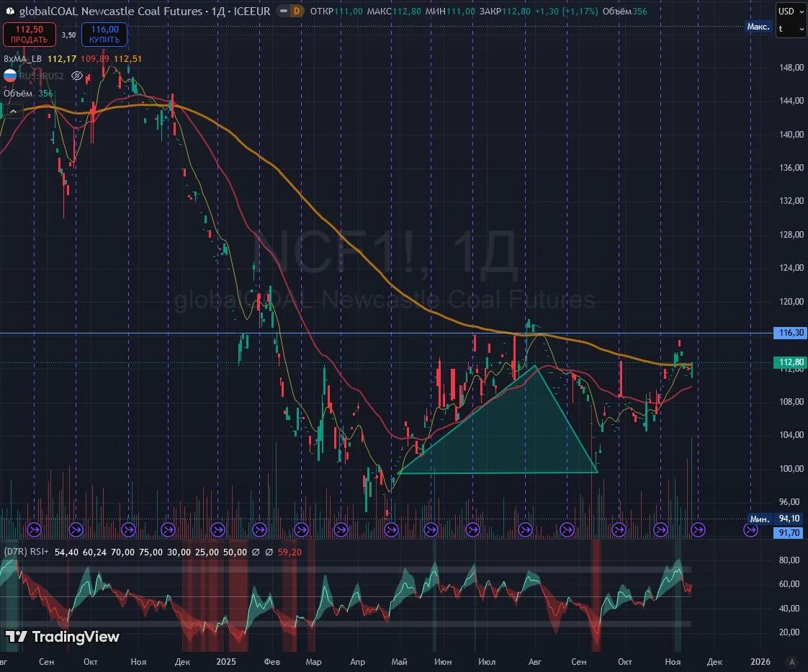The height and width of the screenshot is (672, 808).
Task: Click the ЗАКР 112,80 close value in header
Action: [x=505, y=12]
